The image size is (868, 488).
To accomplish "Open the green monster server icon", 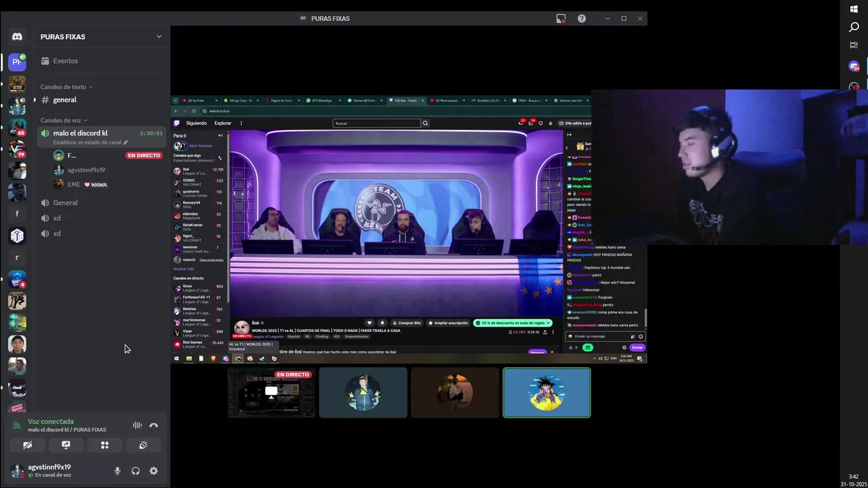I will pos(17,323).
